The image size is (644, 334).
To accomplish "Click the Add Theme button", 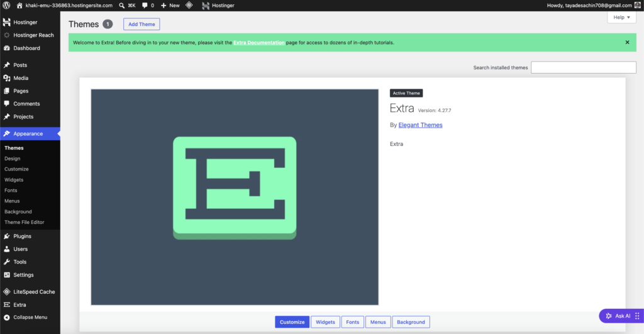I will tap(142, 25).
